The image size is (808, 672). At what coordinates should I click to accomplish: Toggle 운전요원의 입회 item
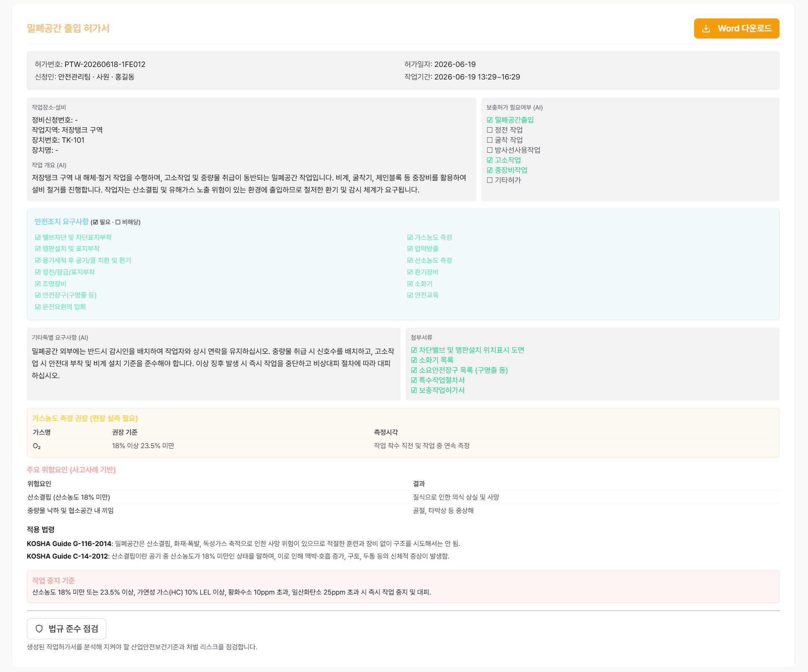coord(60,307)
